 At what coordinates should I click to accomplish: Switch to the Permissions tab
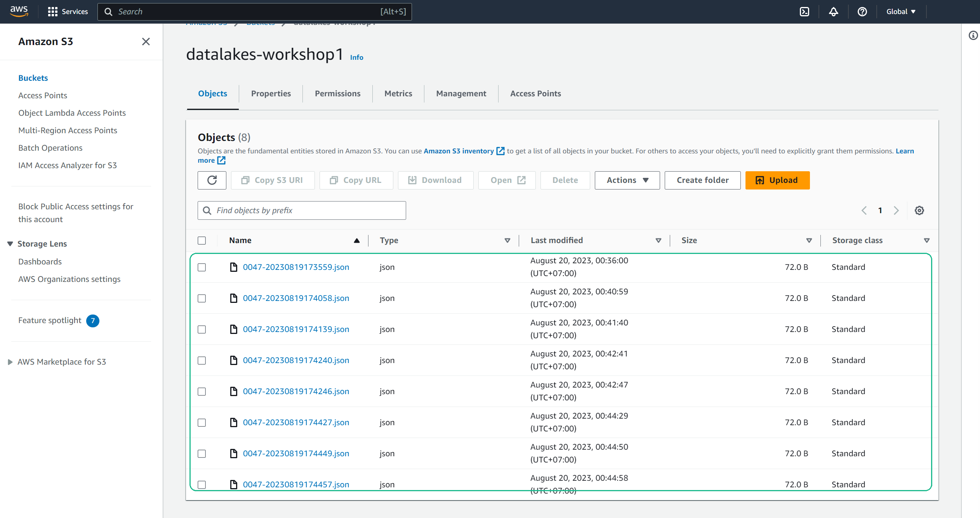[337, 93]
